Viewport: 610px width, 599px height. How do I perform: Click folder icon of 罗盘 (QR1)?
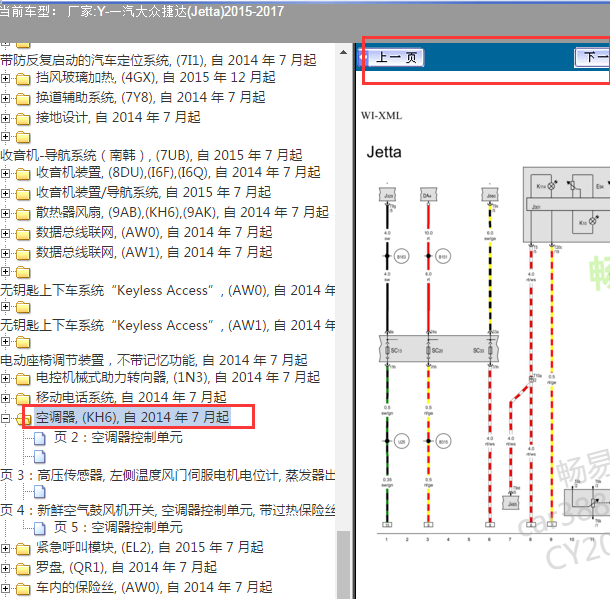[x=23, y=569]
